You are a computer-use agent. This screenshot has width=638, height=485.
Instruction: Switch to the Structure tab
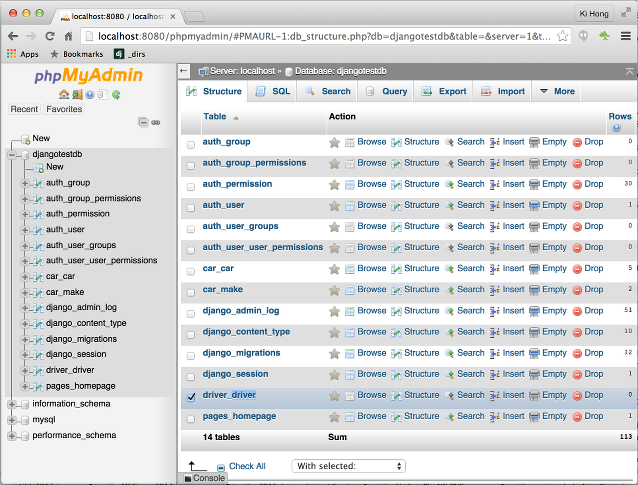[x=214, y=92]
